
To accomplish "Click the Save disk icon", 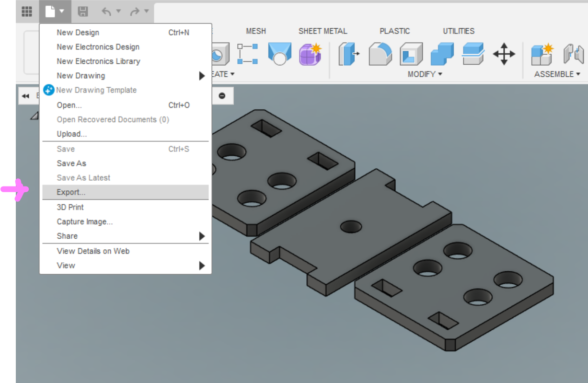I will point(82,11).
